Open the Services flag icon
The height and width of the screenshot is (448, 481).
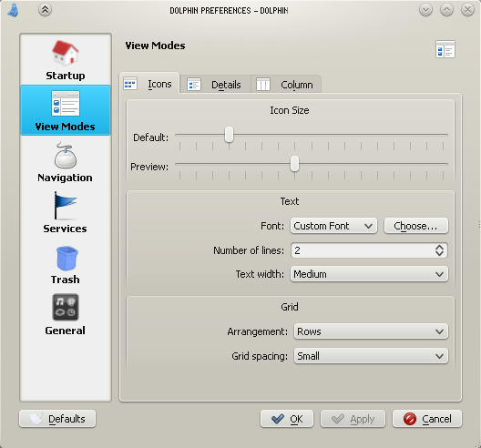pos(66,206)
